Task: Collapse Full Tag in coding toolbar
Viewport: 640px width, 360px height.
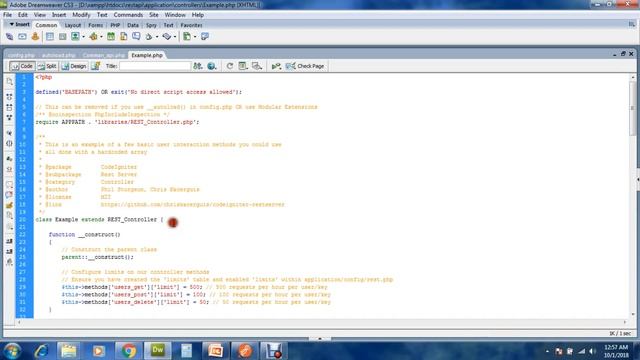Action: pyautogui.click(x=9, y=97)
